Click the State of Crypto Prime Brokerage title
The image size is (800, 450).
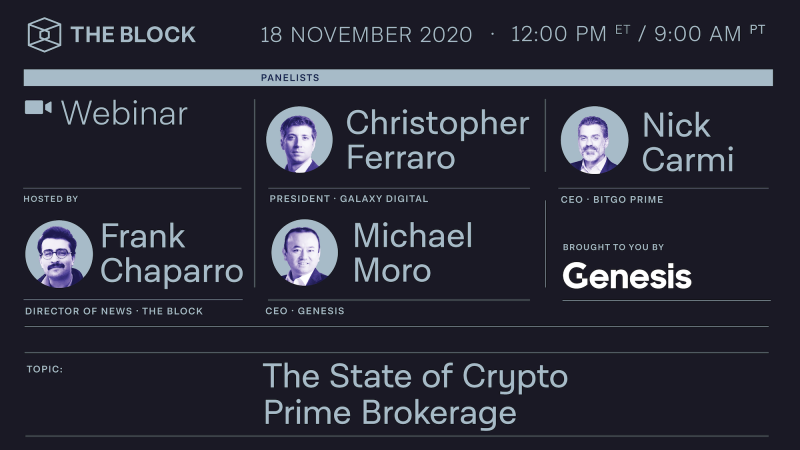[x=415, y=394]
